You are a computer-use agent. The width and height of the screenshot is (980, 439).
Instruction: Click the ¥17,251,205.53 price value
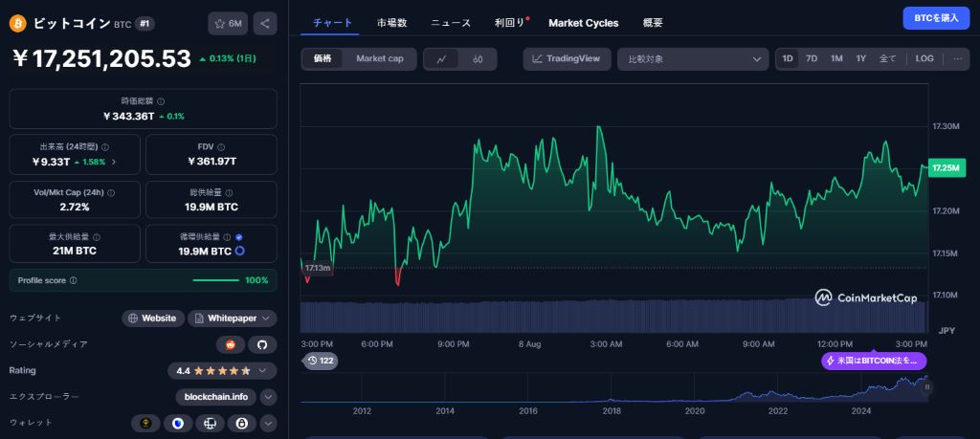(x=101, y=58)
